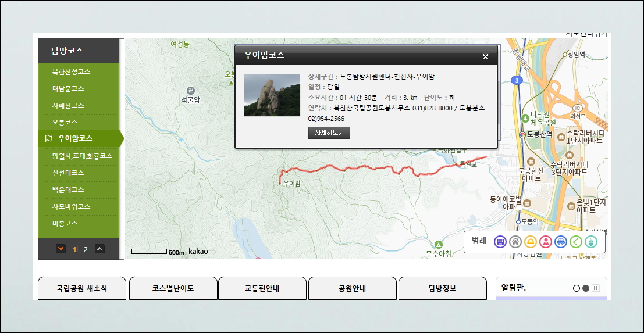
Task: Click the kakao map logo
Action: pos(198,251)
